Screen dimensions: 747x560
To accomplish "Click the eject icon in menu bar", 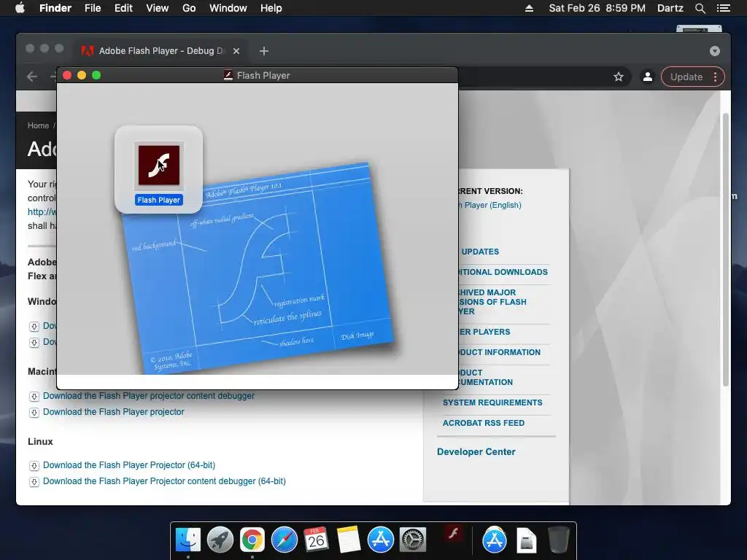I will [x=529, y=8].
